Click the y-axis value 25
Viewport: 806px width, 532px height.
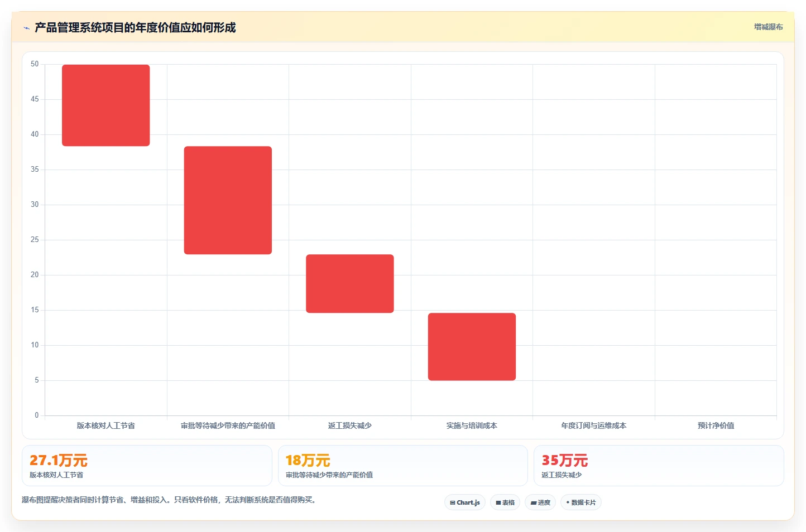(35, 240)
